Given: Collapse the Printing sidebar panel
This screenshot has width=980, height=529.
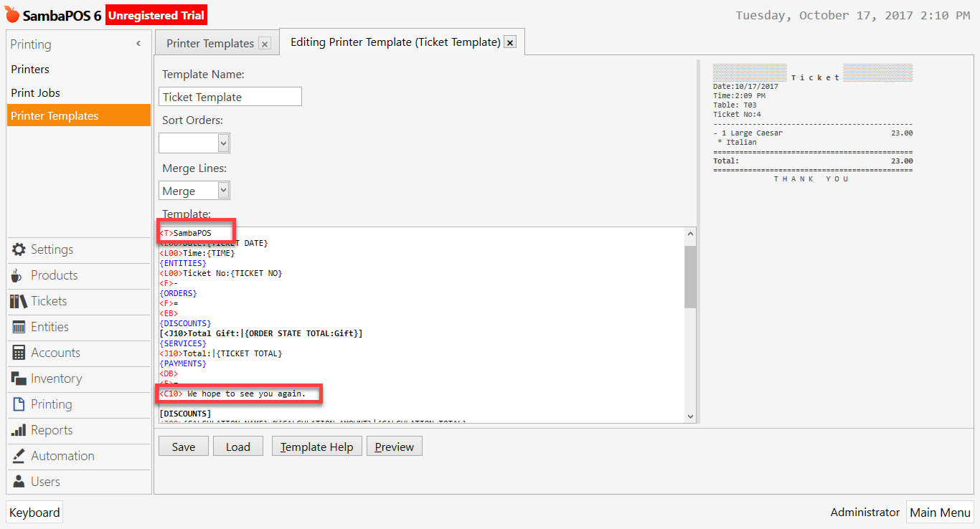Looking at the screenshot, I should 138,43.
